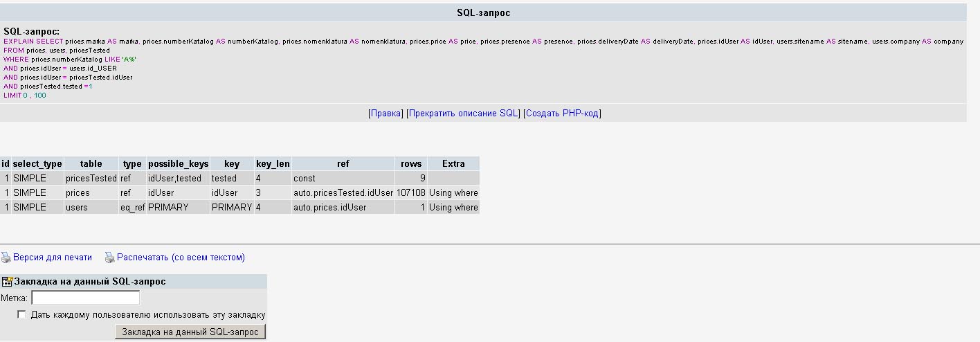The width and height of the screenshot is (980, 342).
Task: Focus the Метка label input field
Action: 86,298
